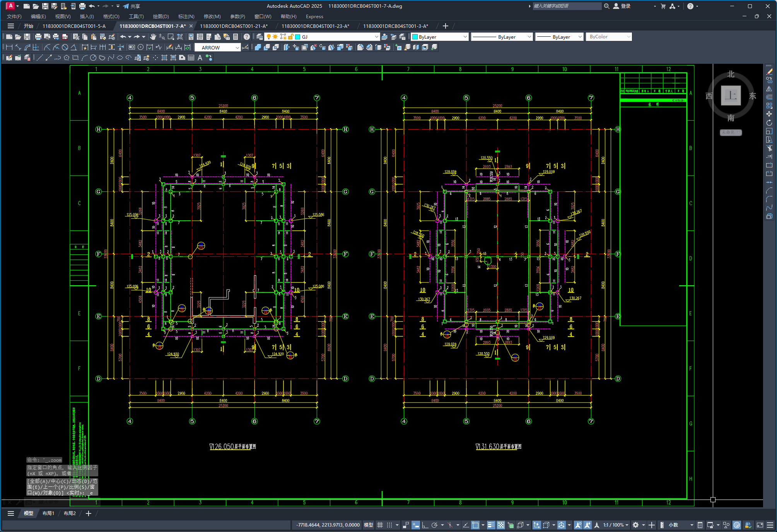Switch to 11830001DRCB04ST001-21-A* drawing tab
The width and height of the screenshot is (777, 532).
point(233,26)
